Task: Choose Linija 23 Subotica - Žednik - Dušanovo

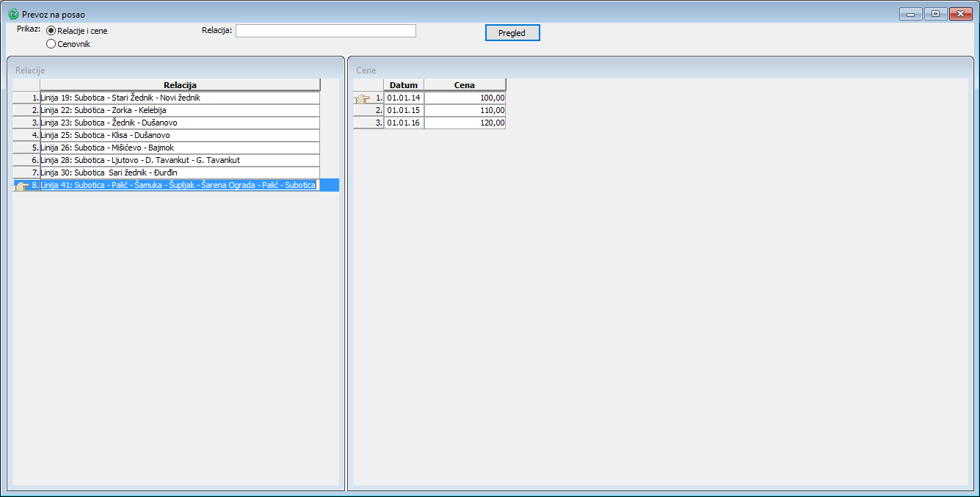Action: click(180, 123)
